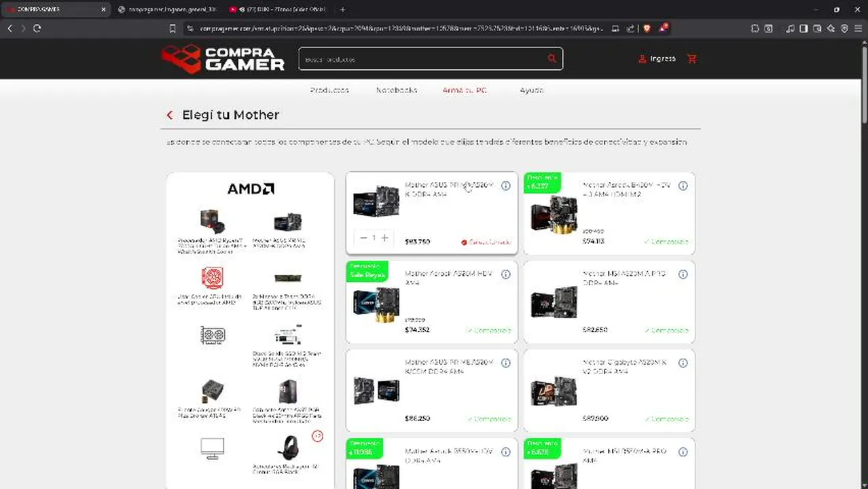Click the search magnifier icon
868x489 pixels.
click(x=552, y=59)
